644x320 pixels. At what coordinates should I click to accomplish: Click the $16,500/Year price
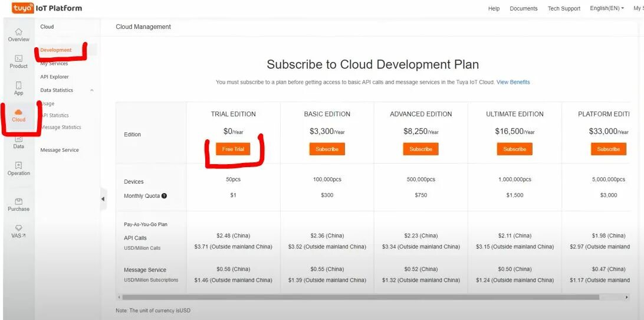coord(515,132)
